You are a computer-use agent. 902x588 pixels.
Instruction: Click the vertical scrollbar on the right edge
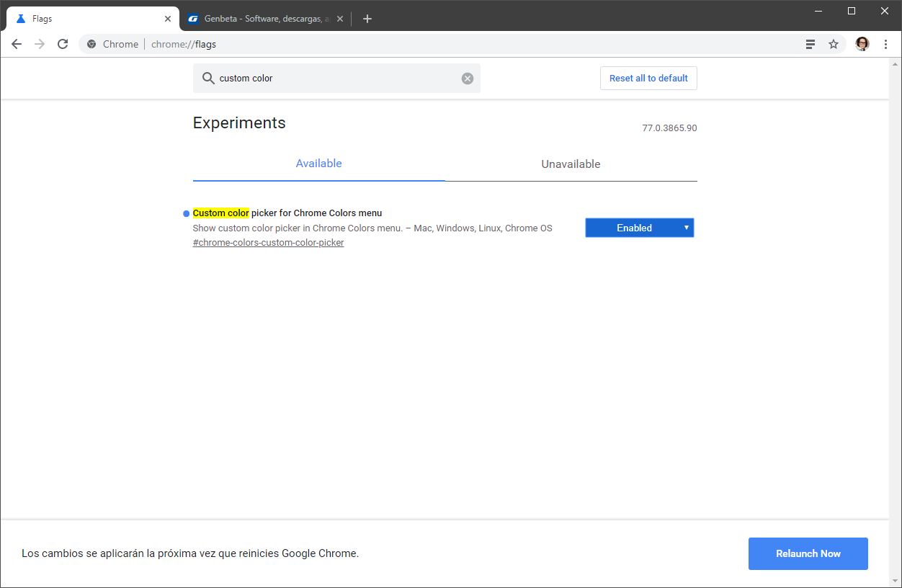pyautogui.click(x=896, y=288)
